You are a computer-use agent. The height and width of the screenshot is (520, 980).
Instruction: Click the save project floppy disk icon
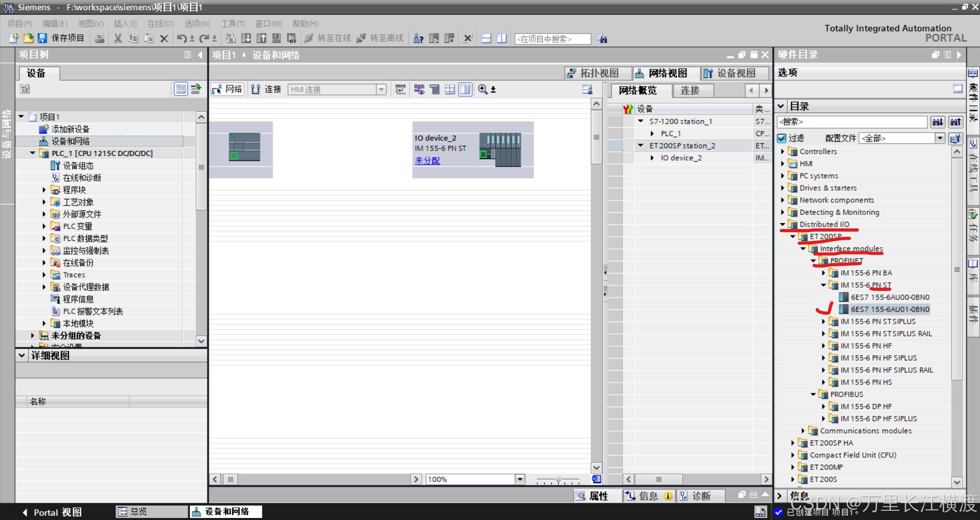[x=42, y=38]
